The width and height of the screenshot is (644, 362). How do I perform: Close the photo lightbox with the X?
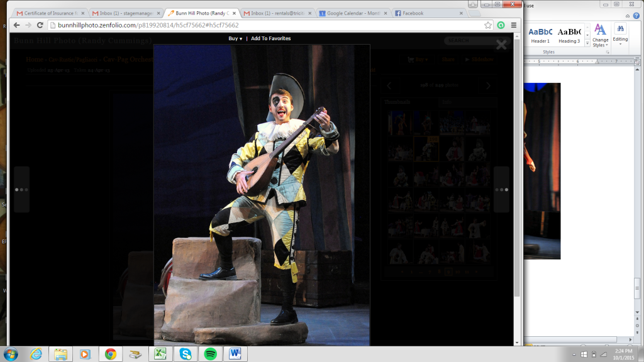point(501,45)
